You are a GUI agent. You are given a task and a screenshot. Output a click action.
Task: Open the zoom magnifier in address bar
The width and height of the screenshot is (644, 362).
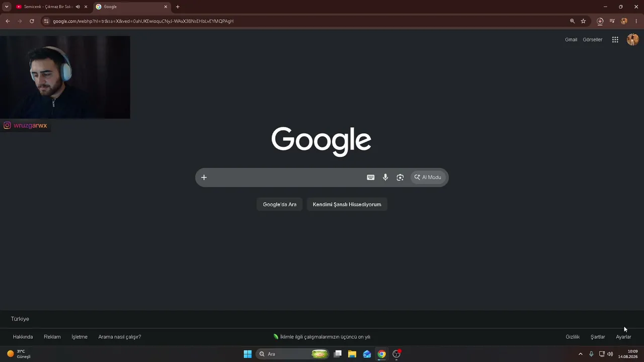pyautogui.click(x=572, y=21)
